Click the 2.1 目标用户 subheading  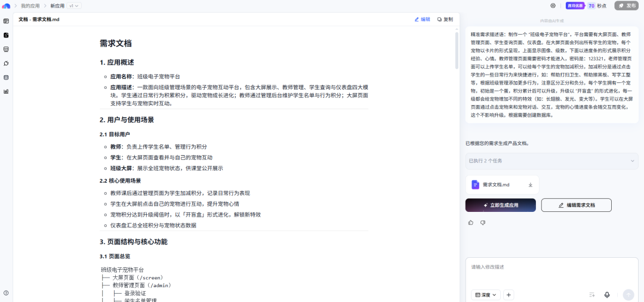coord(115,134)
